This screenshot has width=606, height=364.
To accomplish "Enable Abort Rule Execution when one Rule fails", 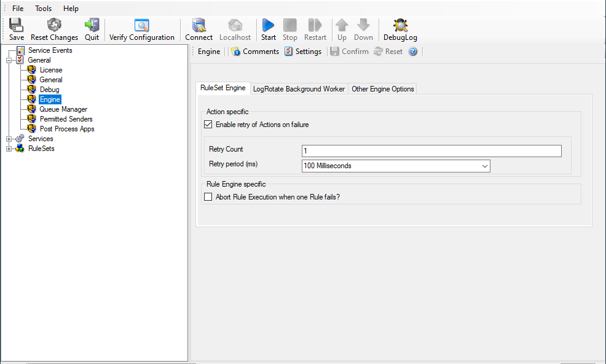I will 208,197.
